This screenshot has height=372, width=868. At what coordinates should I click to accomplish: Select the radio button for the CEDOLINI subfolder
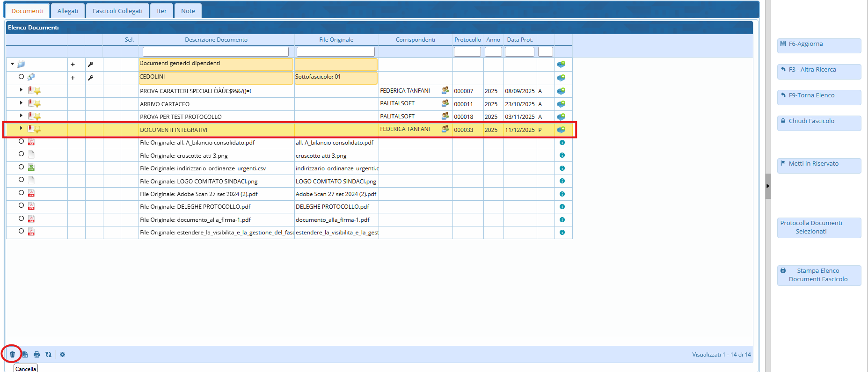click(21, 77)
